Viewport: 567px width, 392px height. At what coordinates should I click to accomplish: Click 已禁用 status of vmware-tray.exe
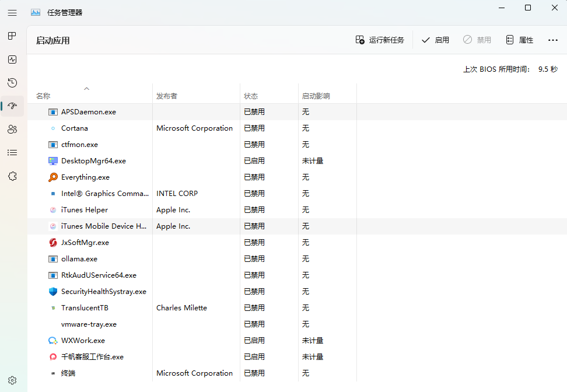pyautogui.click(x=254, y=324)
